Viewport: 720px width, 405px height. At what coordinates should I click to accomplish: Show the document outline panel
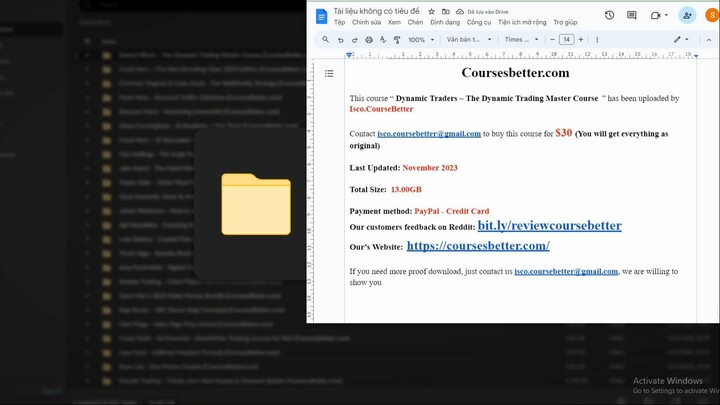[329, 73]
